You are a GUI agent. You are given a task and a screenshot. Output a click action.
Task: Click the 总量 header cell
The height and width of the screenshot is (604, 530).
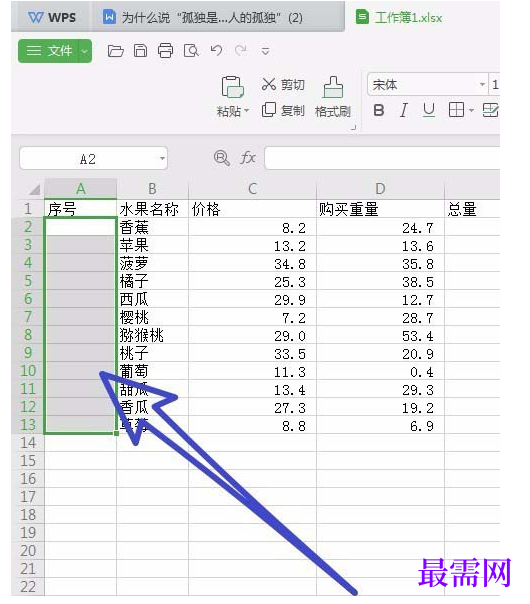pyautogui.click(x=472, y=209)
